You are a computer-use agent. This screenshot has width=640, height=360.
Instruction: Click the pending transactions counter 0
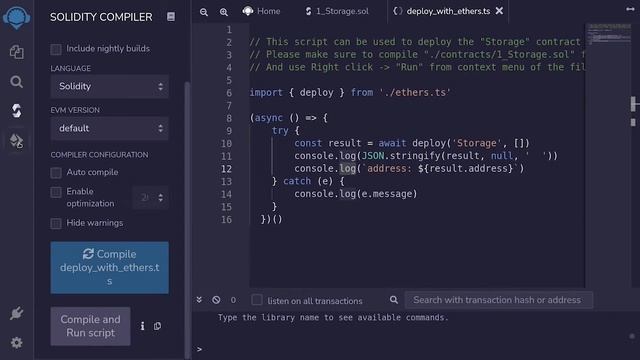(233, 300)
